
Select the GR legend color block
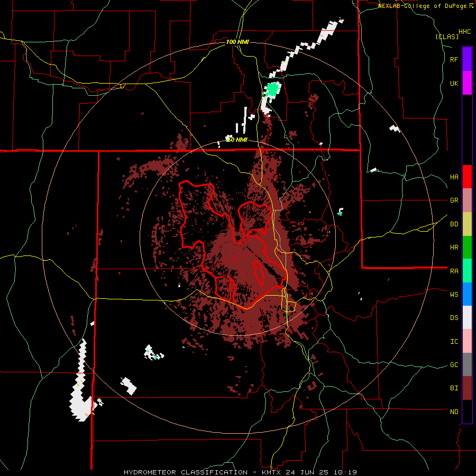467,200
